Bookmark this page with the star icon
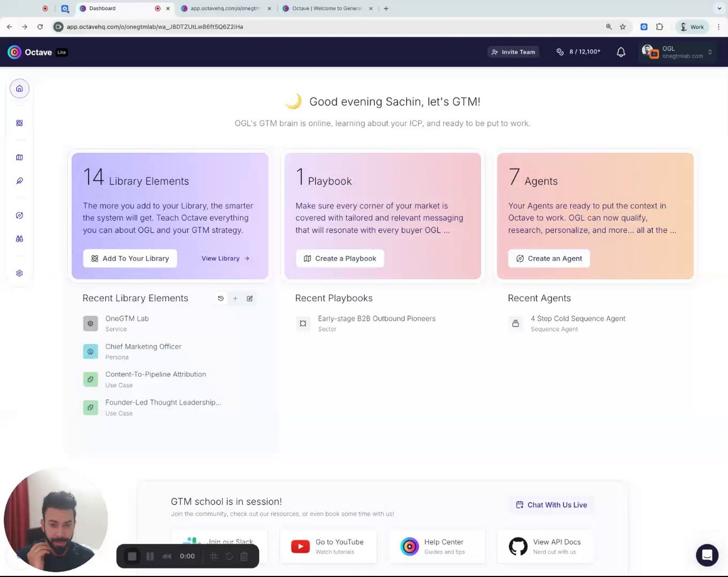 click(x=623, y=27)
